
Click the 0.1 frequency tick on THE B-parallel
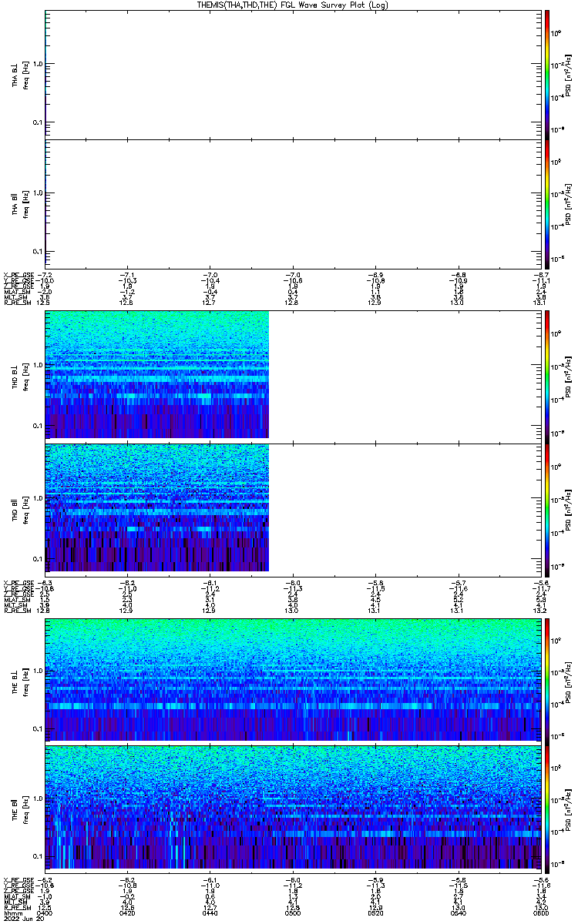[x=38, y=856]
